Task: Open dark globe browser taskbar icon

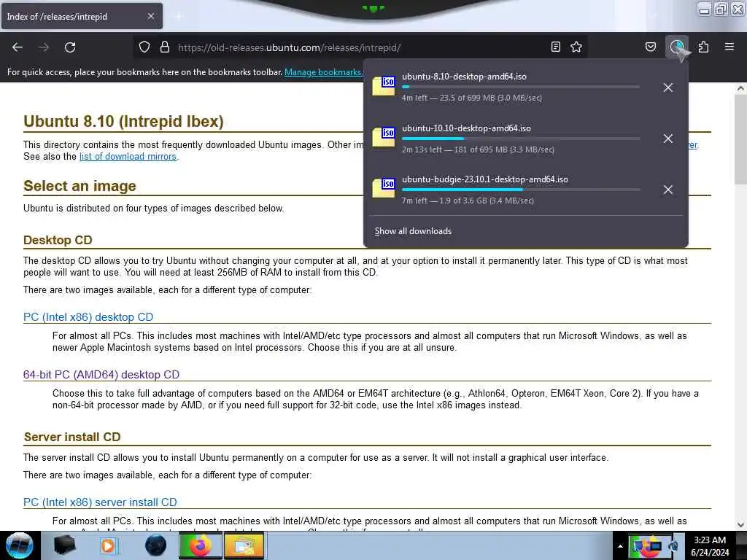Action: point(155,545)
